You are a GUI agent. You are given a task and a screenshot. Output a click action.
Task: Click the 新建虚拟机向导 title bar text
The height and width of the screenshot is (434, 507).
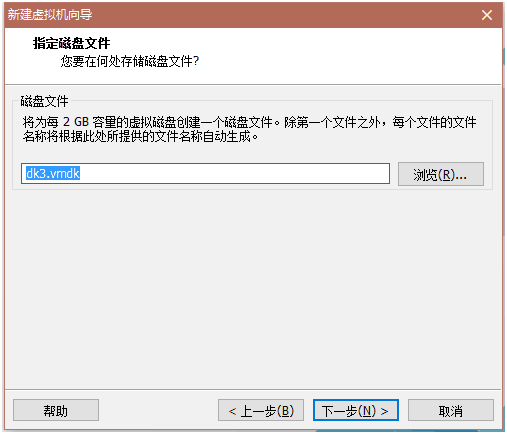click(x=50, y=15)
